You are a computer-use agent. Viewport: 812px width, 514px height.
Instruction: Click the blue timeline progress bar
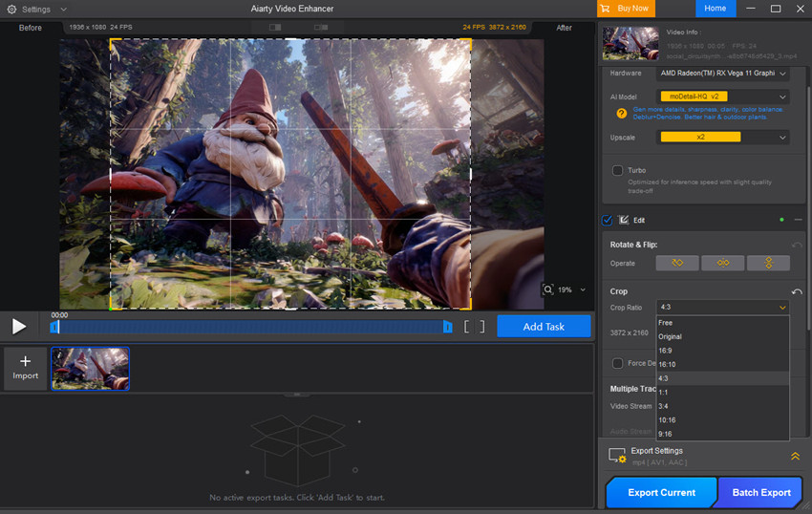point(251,327)
